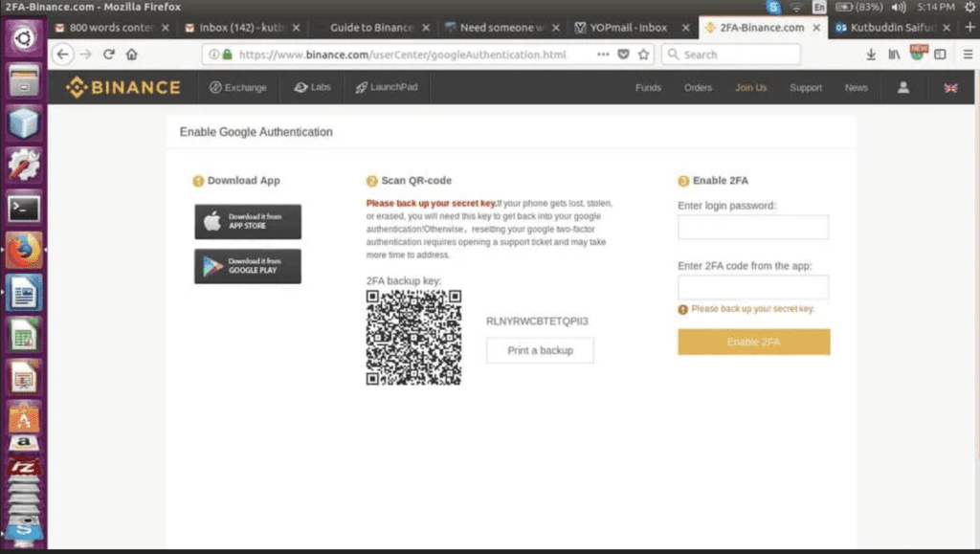The width and height of the screenshot is (980, 554).
Task: Open News page link
Action: 857,87
